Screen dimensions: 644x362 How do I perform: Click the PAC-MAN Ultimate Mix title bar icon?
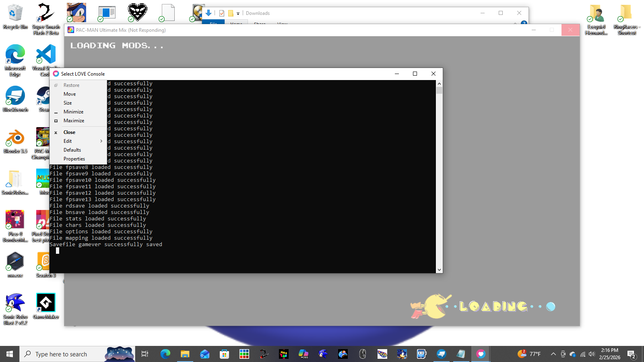coord(71,30)
